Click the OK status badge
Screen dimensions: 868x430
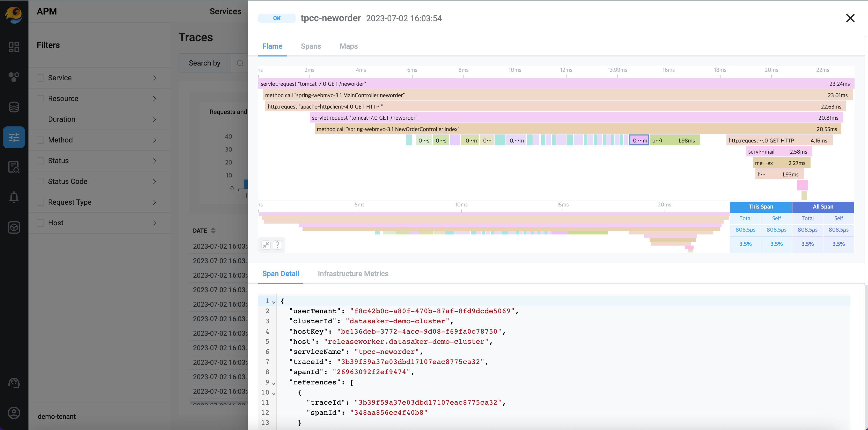(x=277, y=18)
